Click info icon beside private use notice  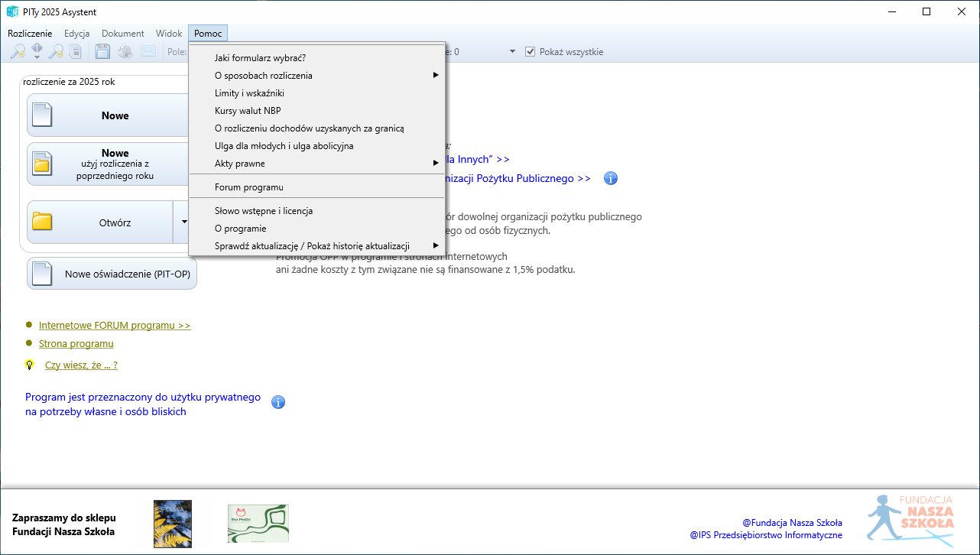tap(278, 402)
